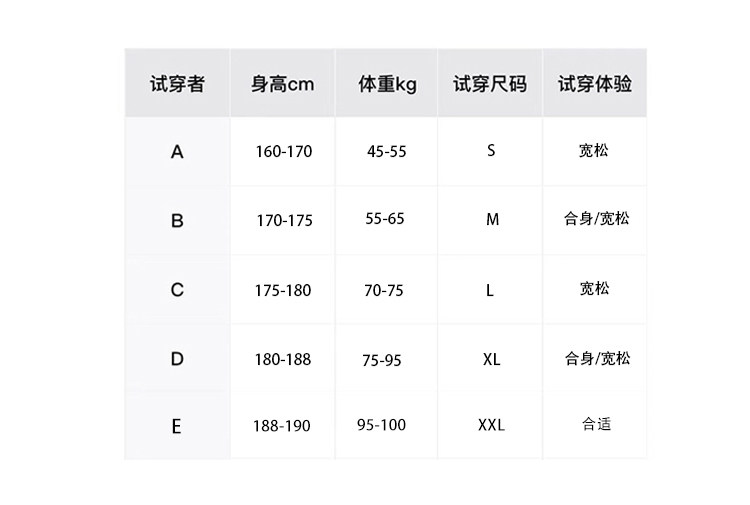Click the 试穿体验 column header
Viewport: 750px width, 505px height.
point(595,84)
